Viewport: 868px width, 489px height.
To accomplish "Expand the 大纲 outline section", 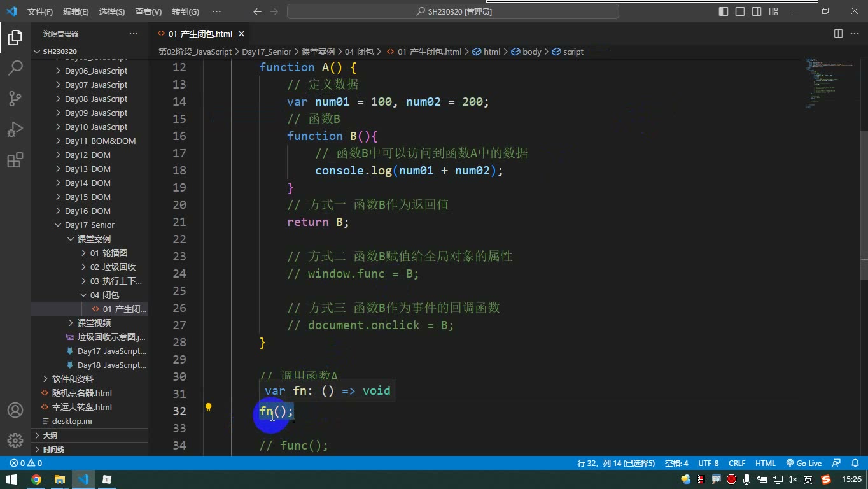I will point(89,436).
